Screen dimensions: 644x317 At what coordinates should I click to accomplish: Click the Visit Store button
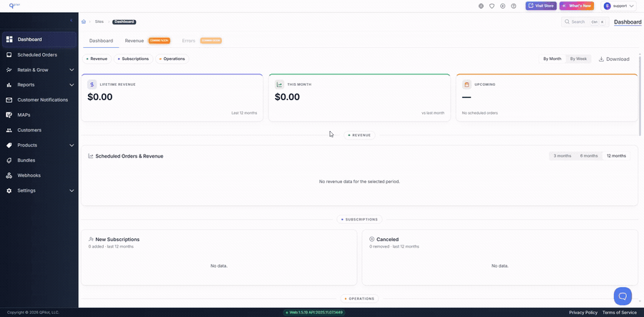pyautogui.click(x=541, y=6)
